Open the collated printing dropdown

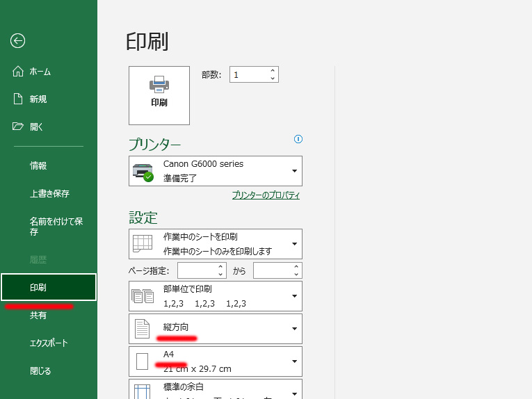click(x=216, y=296)
